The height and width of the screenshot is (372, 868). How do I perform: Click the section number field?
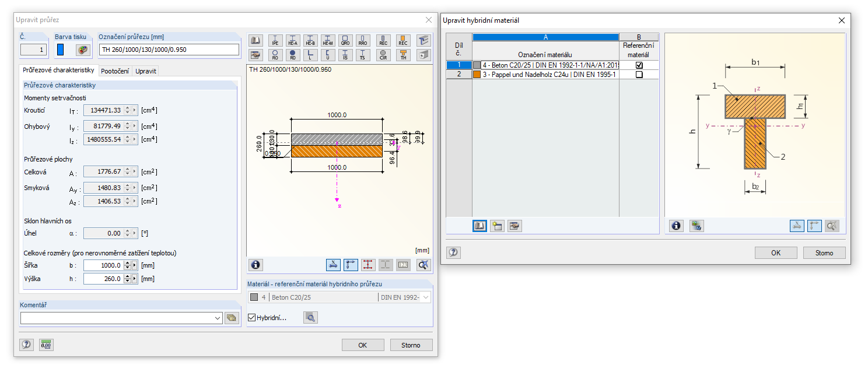34,50
